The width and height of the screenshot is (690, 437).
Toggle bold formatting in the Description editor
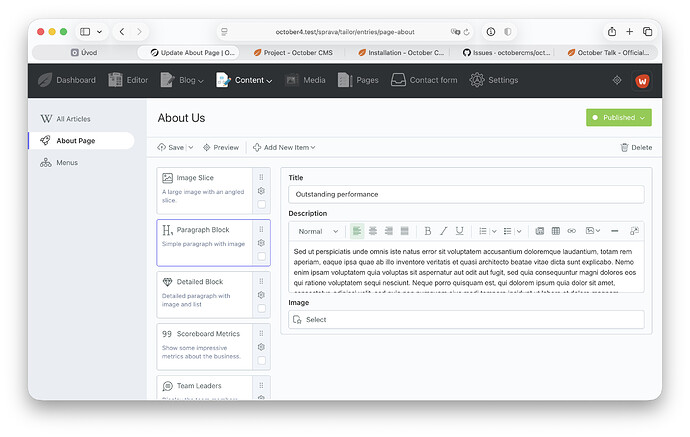428,231
